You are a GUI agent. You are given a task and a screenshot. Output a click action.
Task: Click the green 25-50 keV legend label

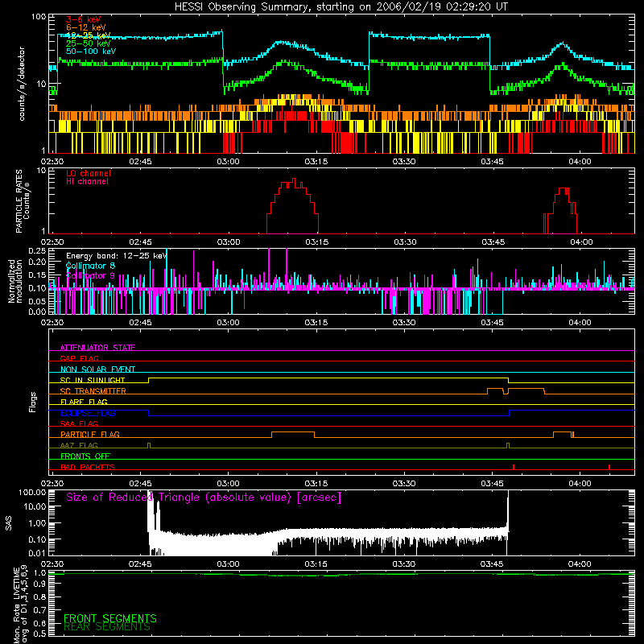(89, 43)
